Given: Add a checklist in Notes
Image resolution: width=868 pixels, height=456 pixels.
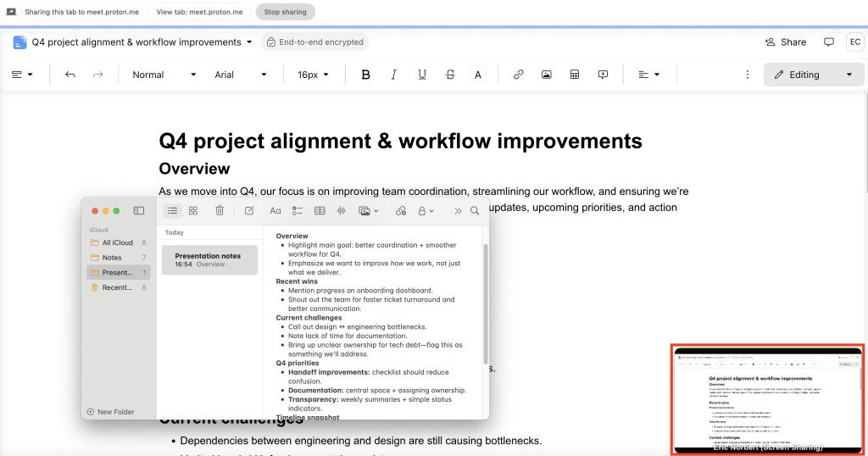Looking at the screenshot, I should point(298,211).
